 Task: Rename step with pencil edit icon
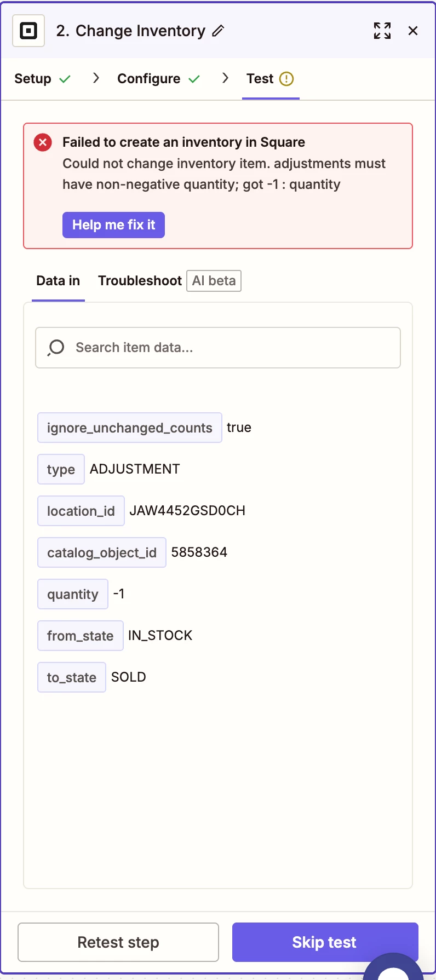point(218,31)
